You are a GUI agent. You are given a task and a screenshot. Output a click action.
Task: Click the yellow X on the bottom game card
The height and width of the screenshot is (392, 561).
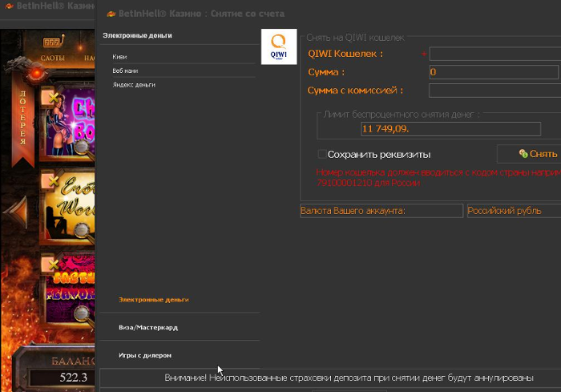point(54,264)
